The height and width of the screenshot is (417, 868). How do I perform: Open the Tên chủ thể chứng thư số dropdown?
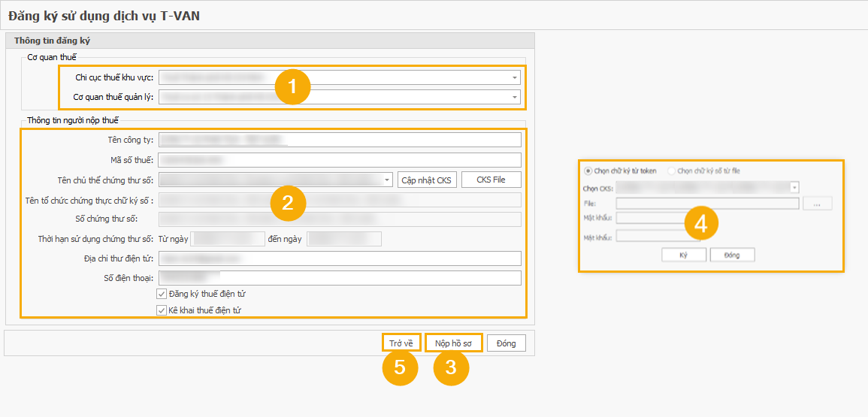pos(388,180)
